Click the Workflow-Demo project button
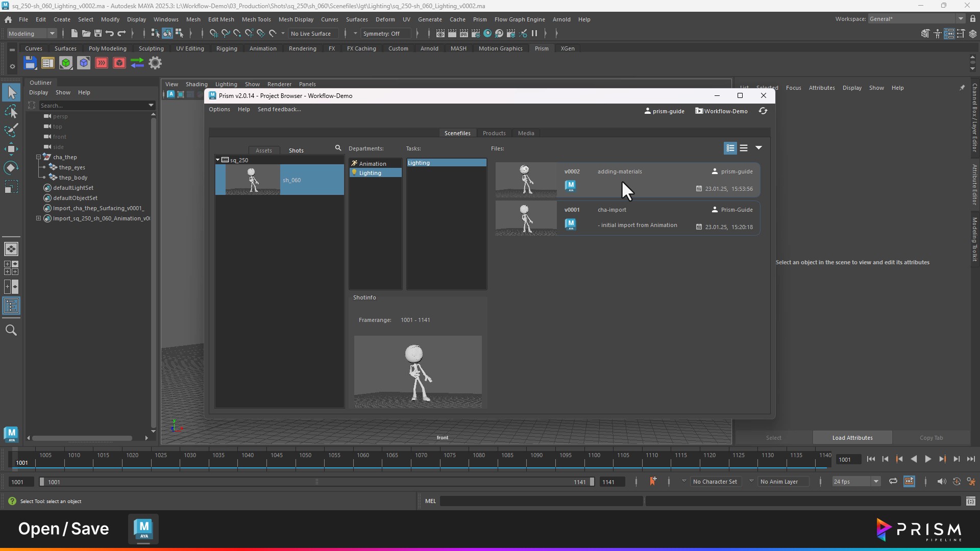The height and width of the screenshot is (551, 980). [x=721, y=111]
